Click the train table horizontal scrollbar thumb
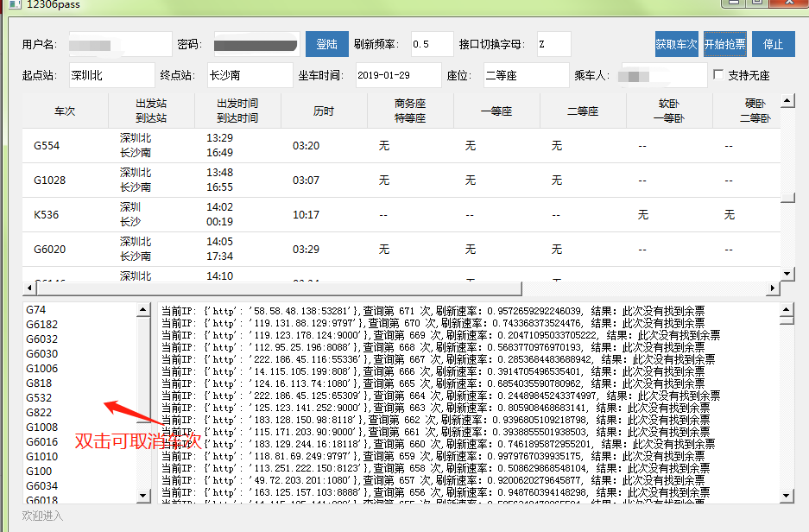 [279, 288]
